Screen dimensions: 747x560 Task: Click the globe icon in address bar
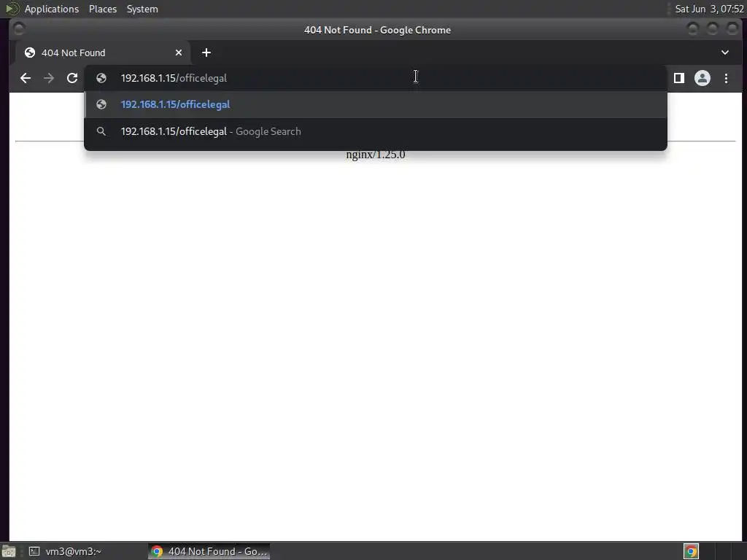[101, 78]
